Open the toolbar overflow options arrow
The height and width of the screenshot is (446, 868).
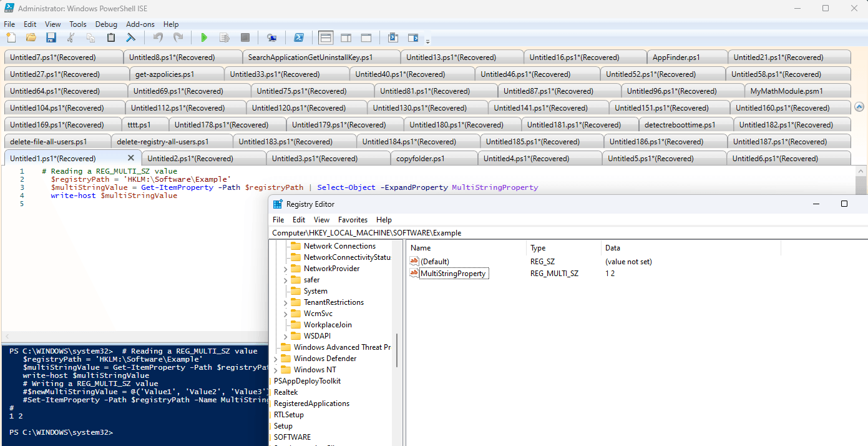pos(427,41)
